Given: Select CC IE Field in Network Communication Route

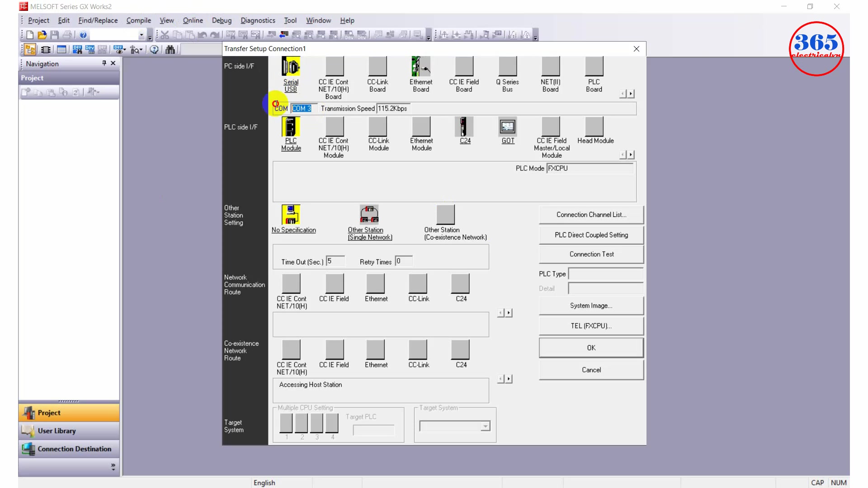Looking at the screenshot, I should tap(335, 283).
